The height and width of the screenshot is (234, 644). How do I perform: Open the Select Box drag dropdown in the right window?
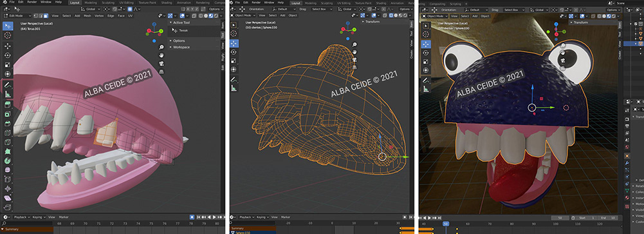(x=514, y=10)
